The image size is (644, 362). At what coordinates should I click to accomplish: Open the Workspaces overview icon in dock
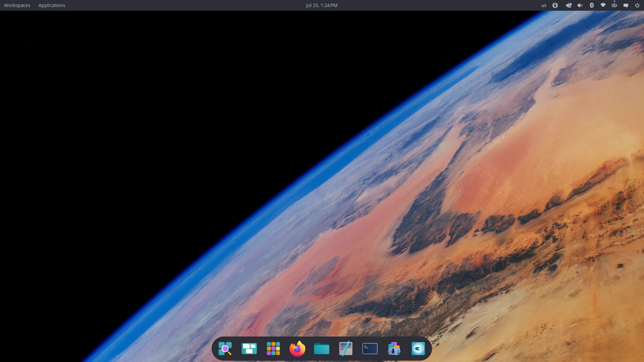click(x=249, y=349)
